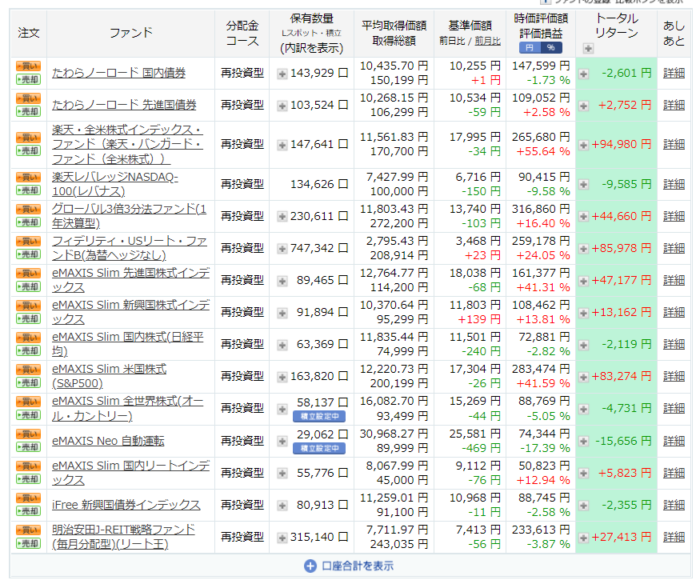
Task: Buy eMAXIS Neo 自動運転
Action: coord(28,434)
